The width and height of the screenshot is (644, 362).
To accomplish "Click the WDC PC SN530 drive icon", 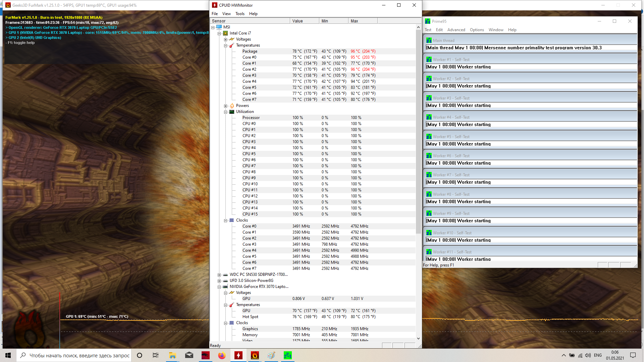I will 225,275.
